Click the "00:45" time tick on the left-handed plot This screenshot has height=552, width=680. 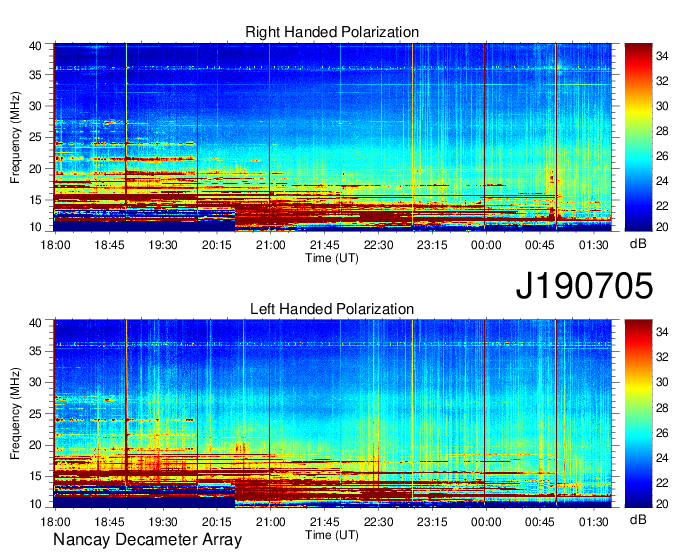pyautogui.click(x=539, y=522)
